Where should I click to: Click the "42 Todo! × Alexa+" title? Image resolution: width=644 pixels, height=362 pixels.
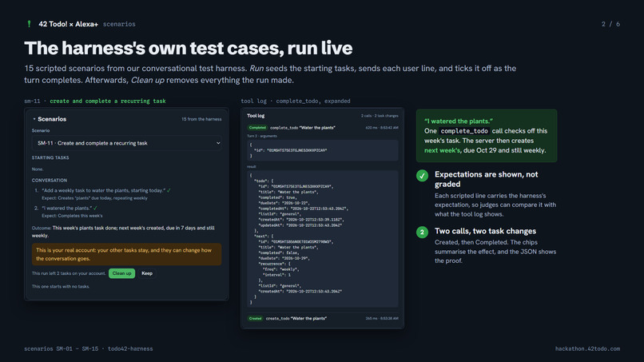click(x=68, y=24)
